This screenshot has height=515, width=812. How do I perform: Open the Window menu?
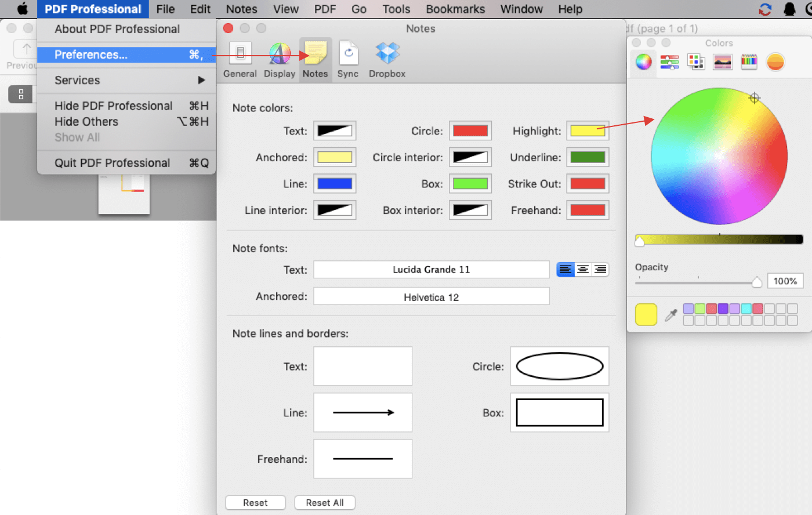[x=521, y=9]
